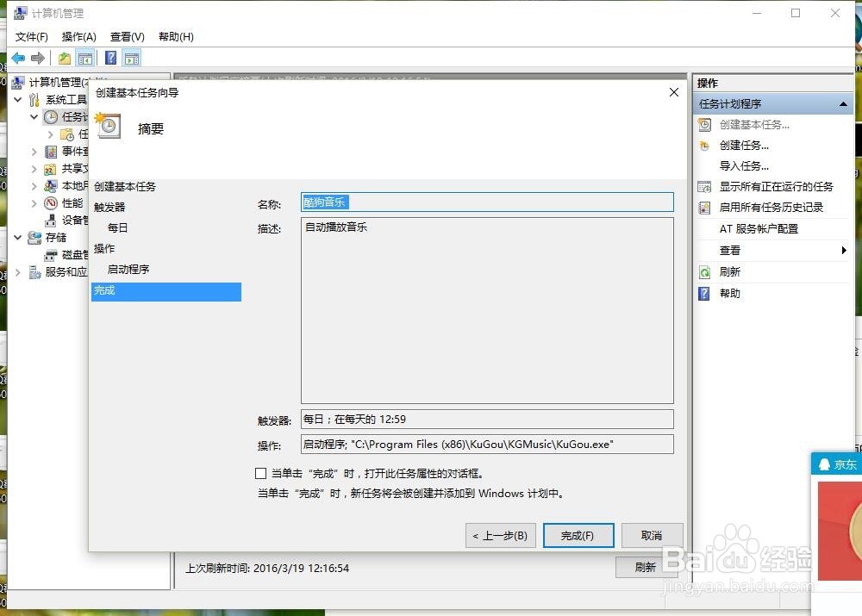Expand the task library subfolder node
The width and height of the screenshot is (862, 616).
coord(51,134)
